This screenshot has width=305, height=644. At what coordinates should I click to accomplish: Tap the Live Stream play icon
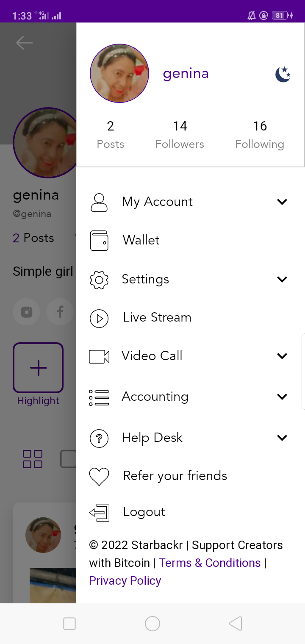99,318
